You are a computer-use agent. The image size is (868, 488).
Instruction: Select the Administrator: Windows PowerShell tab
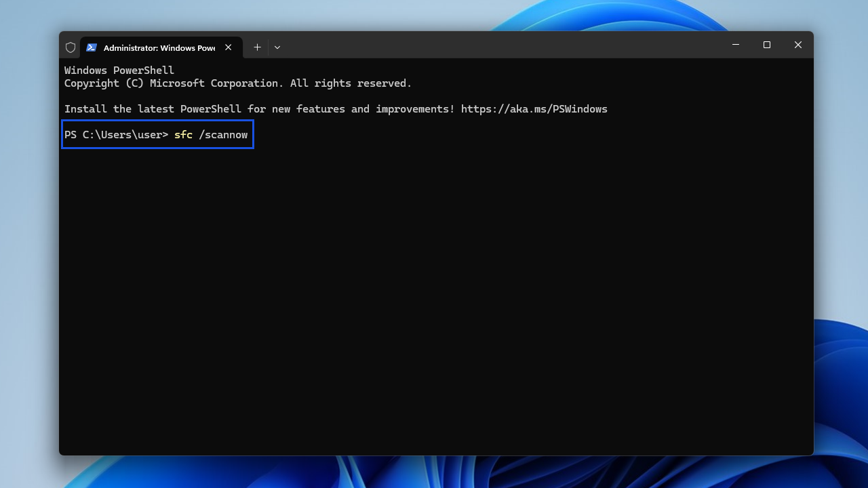[x=161, y=47]
